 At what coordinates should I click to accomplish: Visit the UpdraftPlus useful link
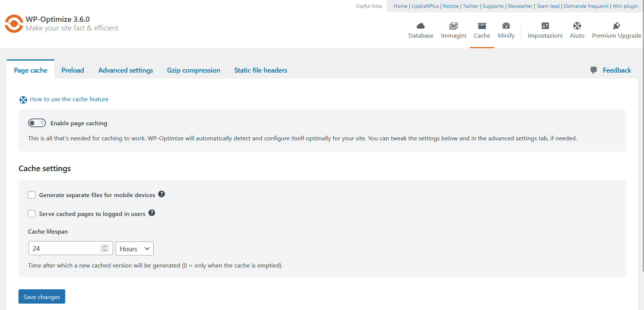(x=425, y=6)
